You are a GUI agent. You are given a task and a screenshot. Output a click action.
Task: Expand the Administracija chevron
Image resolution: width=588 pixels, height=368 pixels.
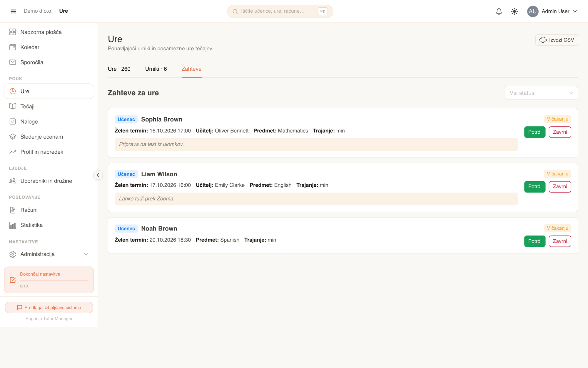[x=86, y=254]
